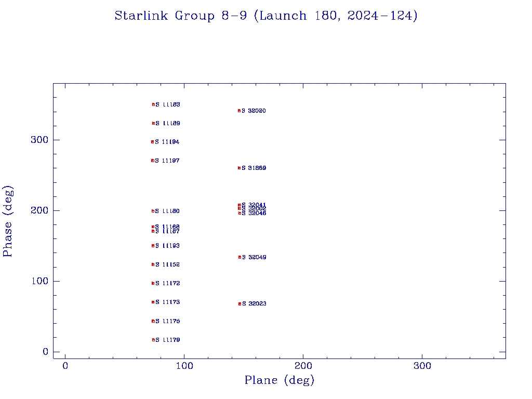Click the satellite label 'S 31869'
532x399 pixels.
coord(254,168)
